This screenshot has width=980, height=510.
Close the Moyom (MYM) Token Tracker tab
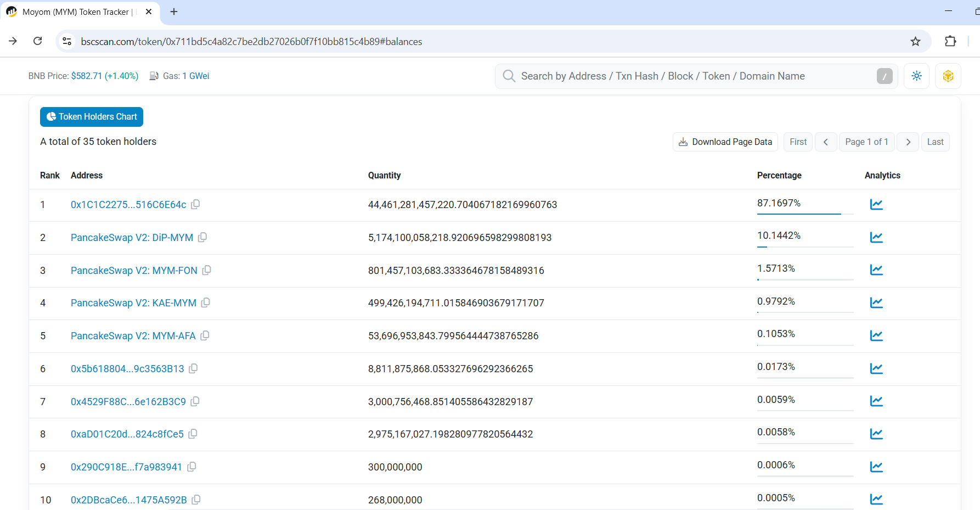coord(149,12)
